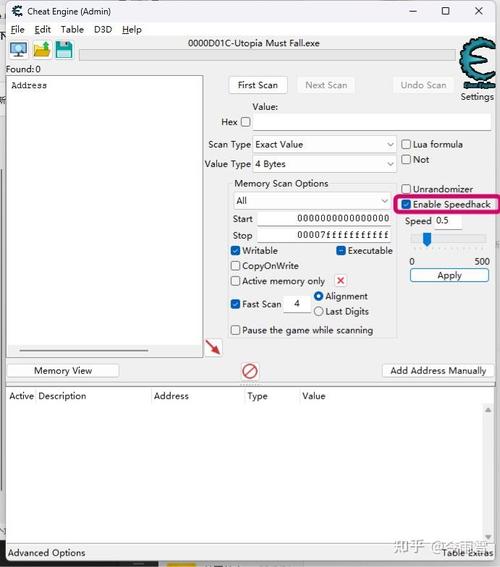Click the red arrow add-to-list icon
Viewport: 500px width, 567px height.
(213, 348)
